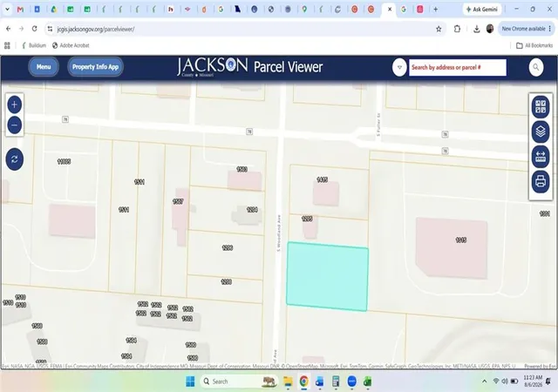
Task: Open the notifications bell icon
Action: click(548, 382)
